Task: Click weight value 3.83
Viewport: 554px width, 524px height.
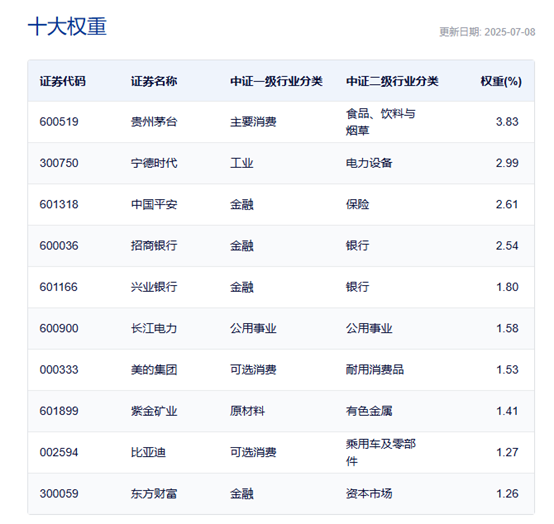Action: pos(507,122)
